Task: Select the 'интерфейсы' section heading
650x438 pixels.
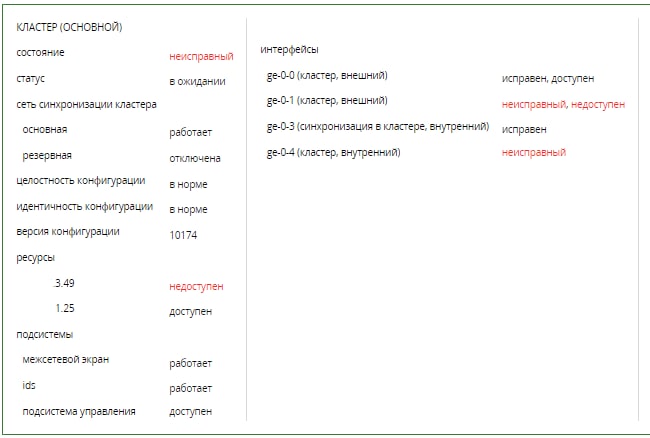Action: [289, 50]
